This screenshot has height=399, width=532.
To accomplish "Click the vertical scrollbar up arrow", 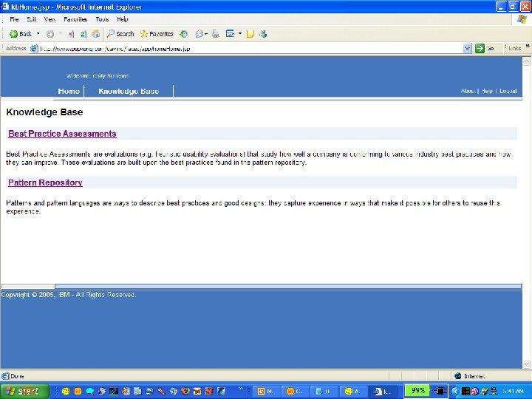I will tap(527, 61).
